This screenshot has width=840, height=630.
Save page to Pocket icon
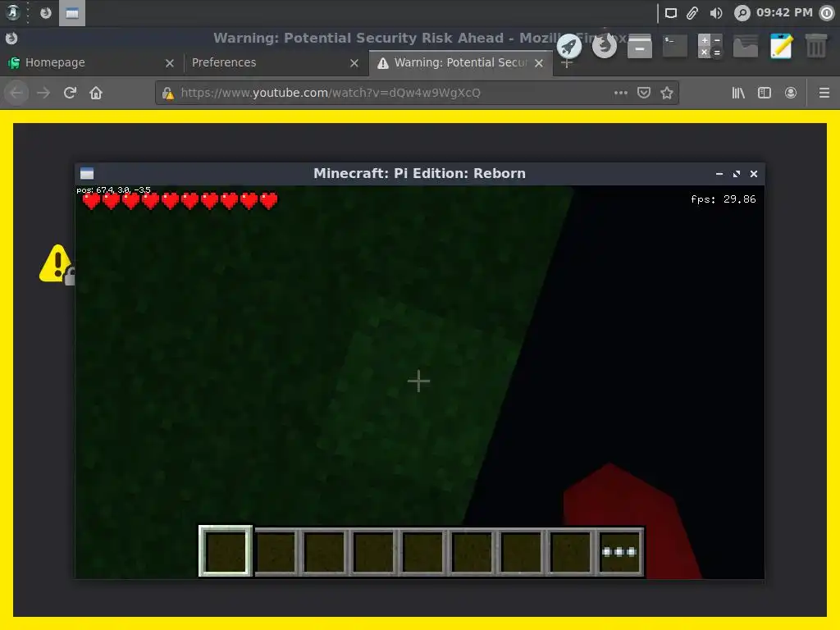[643, 93]
